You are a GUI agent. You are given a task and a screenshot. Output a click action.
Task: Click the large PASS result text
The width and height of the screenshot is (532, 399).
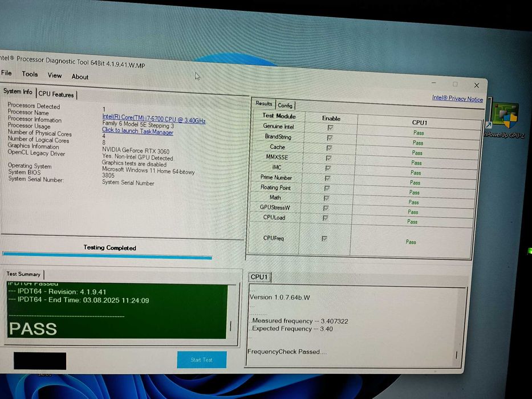pyautogui.click(x=33, y=329)
